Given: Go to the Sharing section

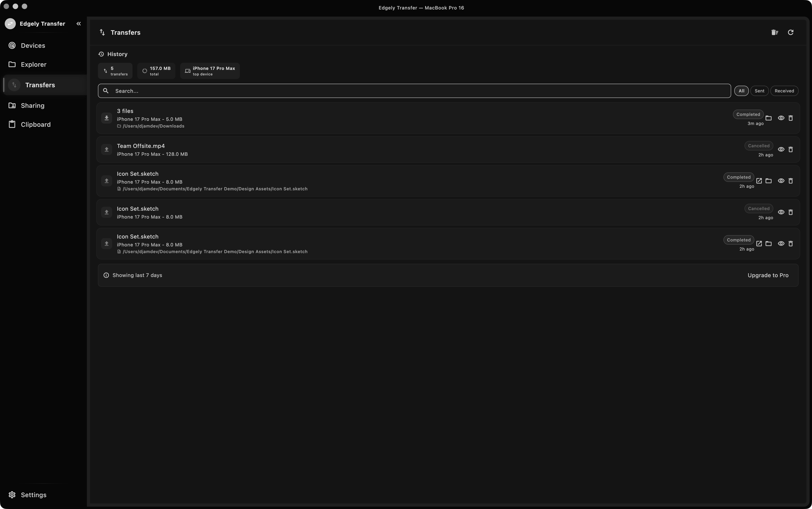Looking at the screenshot, I should click(43, 105).
